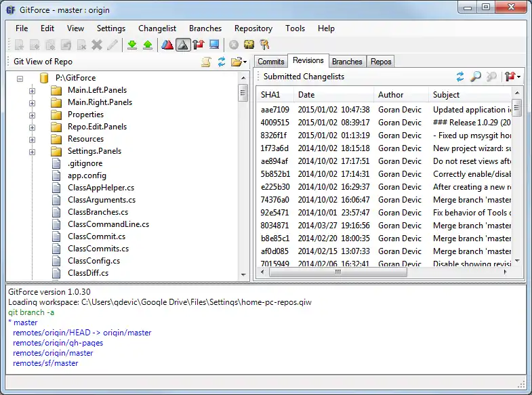Expand the Settings.Panels folder
This screenshot has width=532, height=395.
pos(33,152)
